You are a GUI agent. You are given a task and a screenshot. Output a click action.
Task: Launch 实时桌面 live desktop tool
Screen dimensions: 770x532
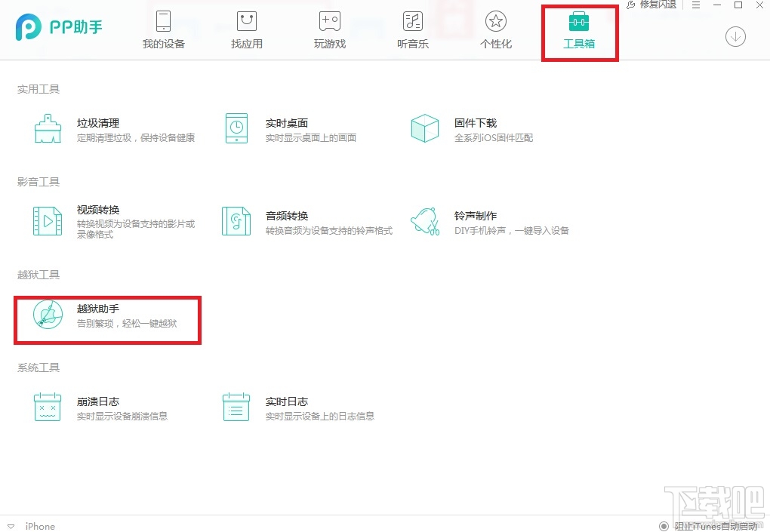click(x=236, y=128)
